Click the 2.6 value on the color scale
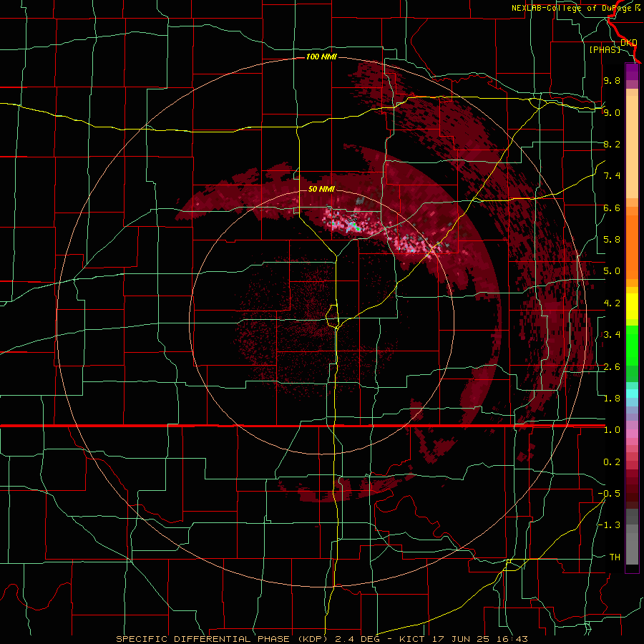The height and width of the screenshot is (644, 644). pyautogui.click(x=612, y=367)
